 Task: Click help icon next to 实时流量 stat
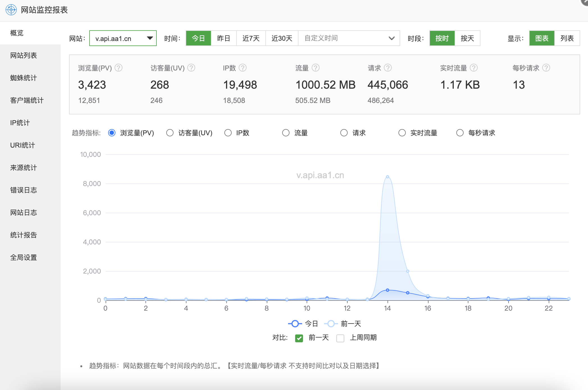[474, 68]
